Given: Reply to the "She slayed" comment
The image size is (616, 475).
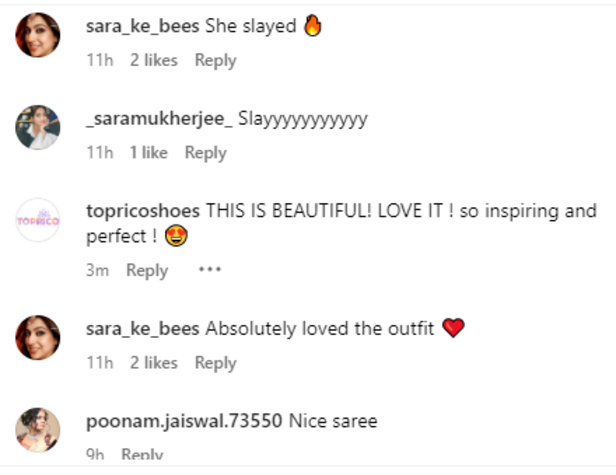Looking at the screenshot, I should pos(215,60).
